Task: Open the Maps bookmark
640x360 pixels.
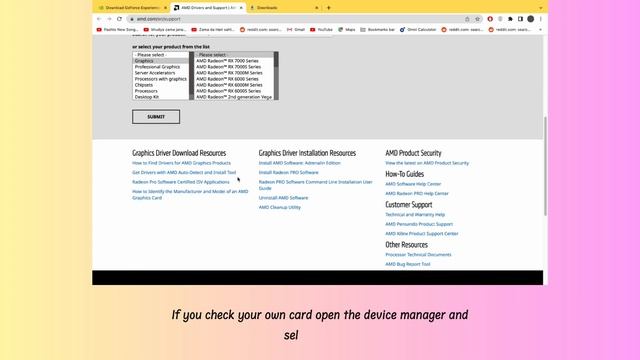Action: coord(347,29)
